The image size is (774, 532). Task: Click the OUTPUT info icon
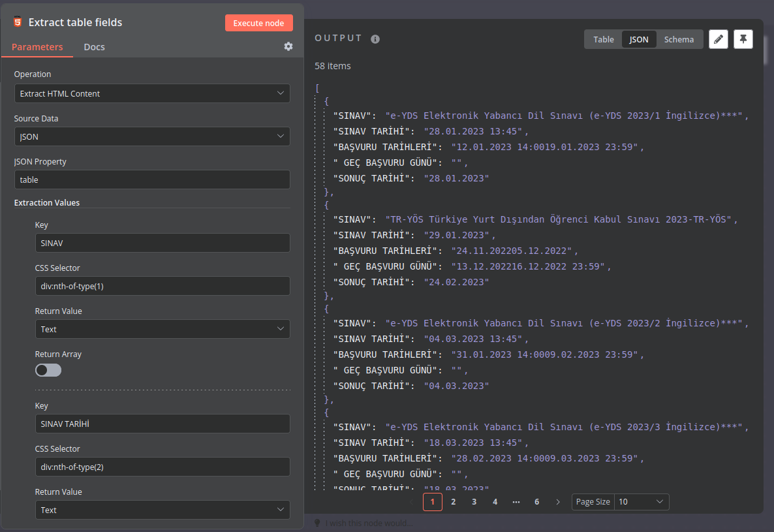click(375, 39)
